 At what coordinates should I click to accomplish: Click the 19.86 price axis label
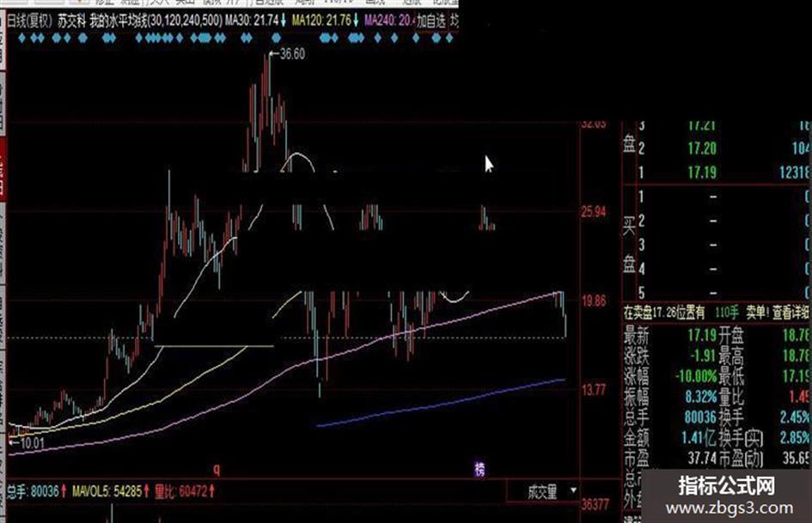coord(594,301)
